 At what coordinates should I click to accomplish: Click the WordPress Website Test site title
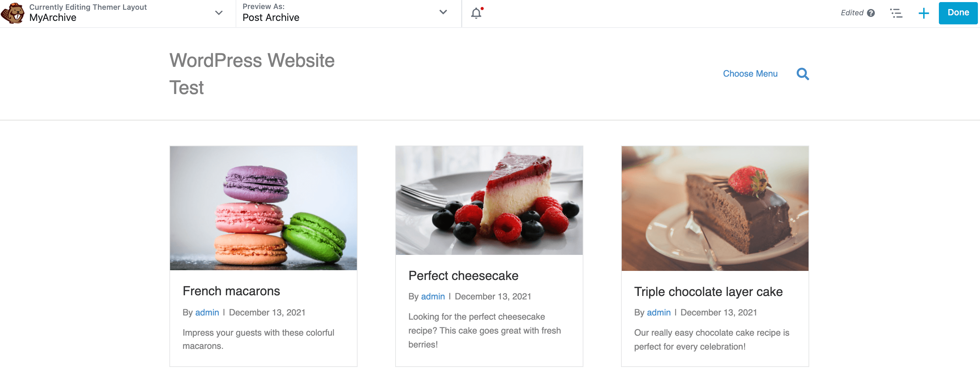[252, 74]
